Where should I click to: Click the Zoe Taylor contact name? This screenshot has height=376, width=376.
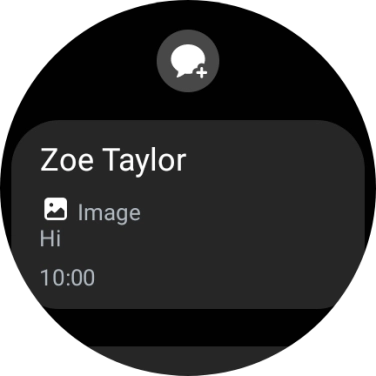click(113, 160)
